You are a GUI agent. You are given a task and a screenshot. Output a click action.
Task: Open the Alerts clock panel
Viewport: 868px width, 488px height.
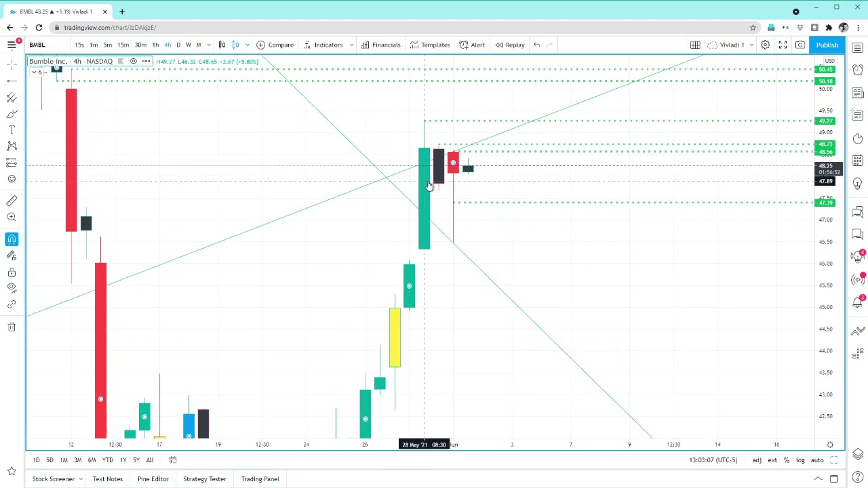(858, 70)
